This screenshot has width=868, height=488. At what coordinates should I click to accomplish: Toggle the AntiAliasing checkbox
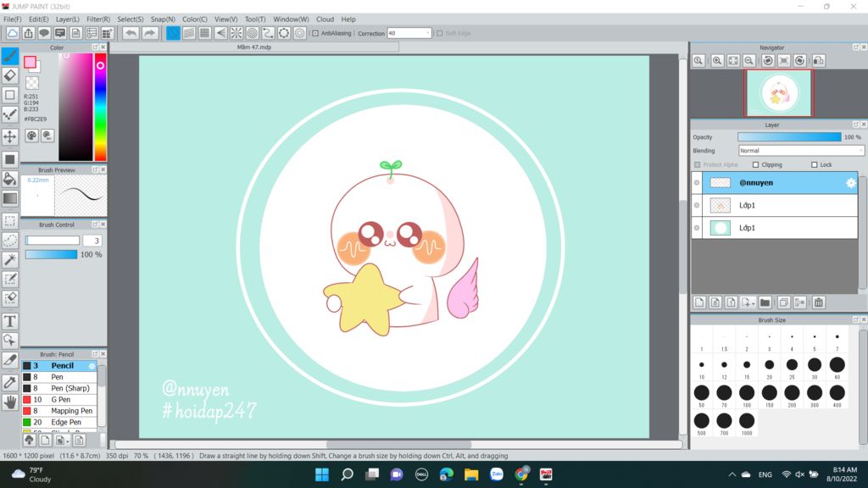(x=315, y=33)
